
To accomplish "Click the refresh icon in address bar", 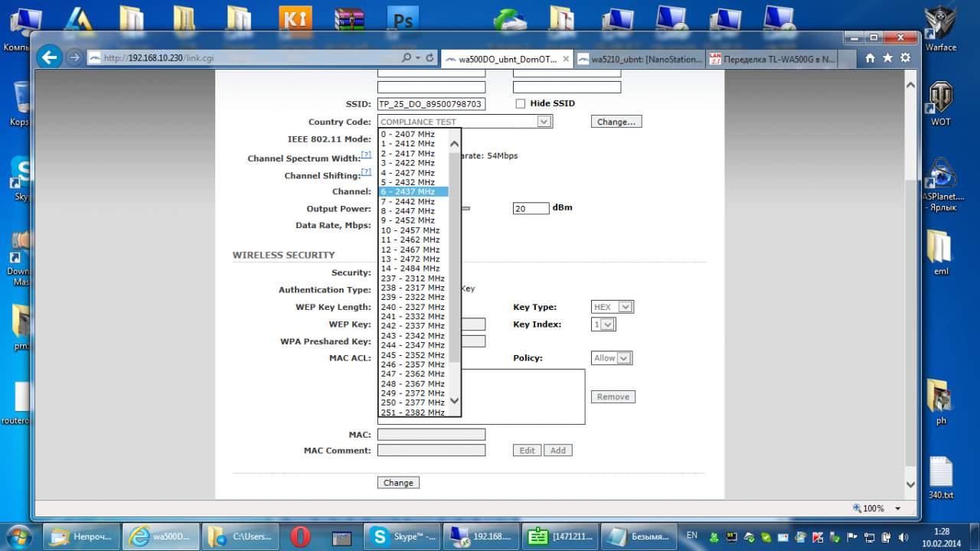I will [x=430, y=58].
